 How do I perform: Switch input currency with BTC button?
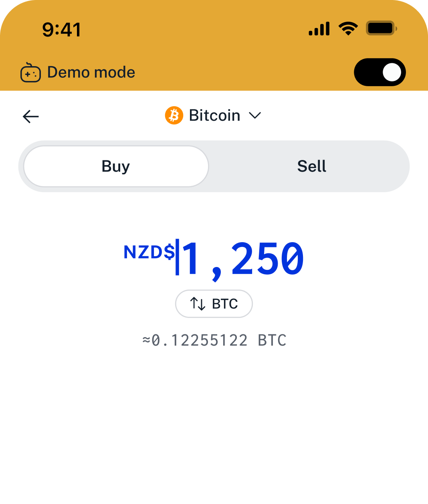tap(214, 304)
